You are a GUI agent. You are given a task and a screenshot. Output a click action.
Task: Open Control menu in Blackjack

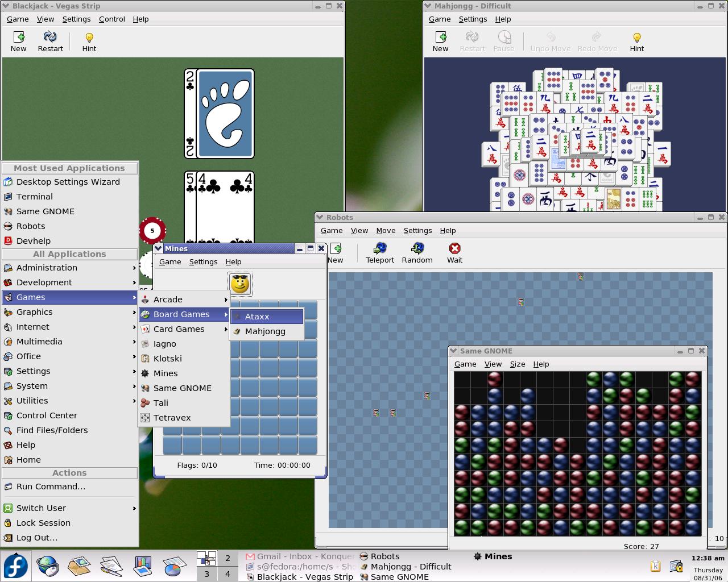111,19
